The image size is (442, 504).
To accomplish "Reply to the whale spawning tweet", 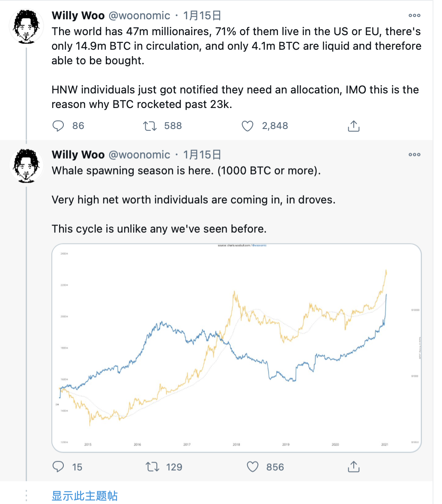I will point(58,467).
